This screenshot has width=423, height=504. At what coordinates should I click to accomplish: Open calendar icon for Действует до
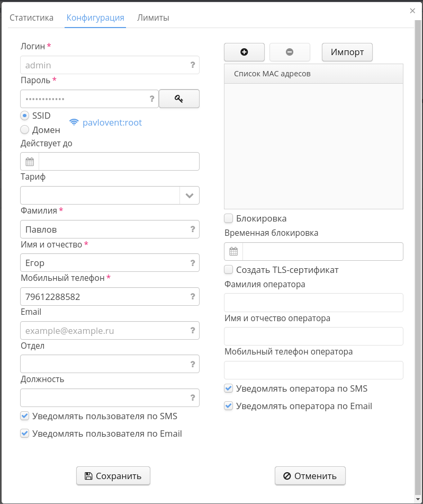pos(30,162)
